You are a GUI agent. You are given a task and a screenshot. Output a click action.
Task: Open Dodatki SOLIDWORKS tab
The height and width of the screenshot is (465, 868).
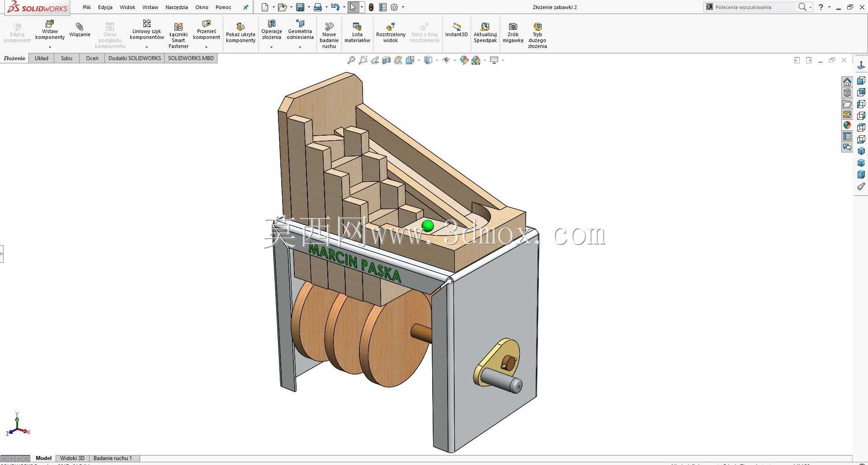(135, 58)
